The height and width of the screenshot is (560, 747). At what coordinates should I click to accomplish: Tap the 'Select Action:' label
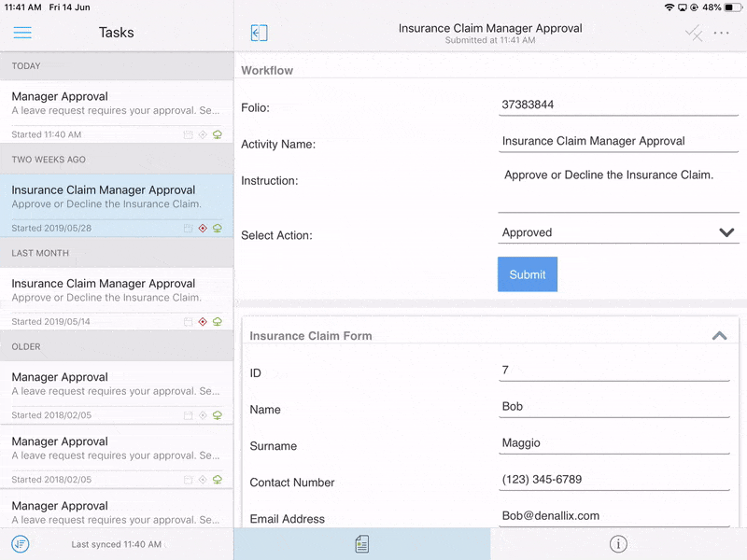click(276, 235)
